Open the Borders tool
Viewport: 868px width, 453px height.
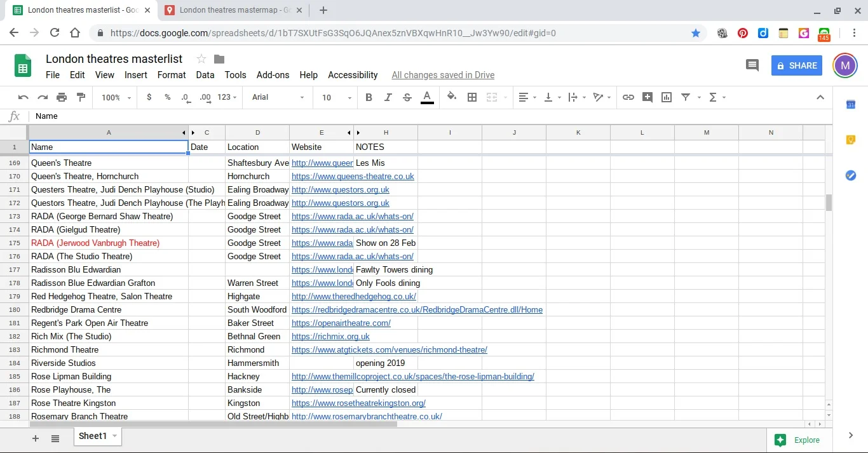[472, 97]
